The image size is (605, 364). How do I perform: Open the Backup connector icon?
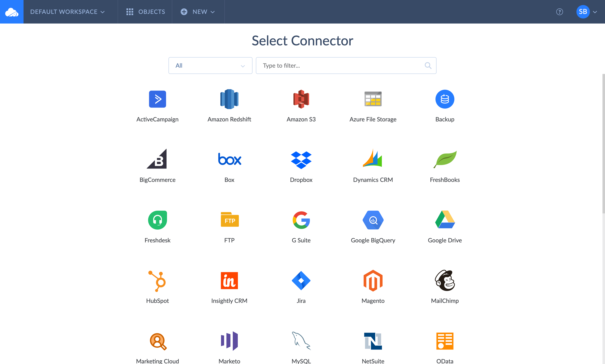tap(445, 99)
